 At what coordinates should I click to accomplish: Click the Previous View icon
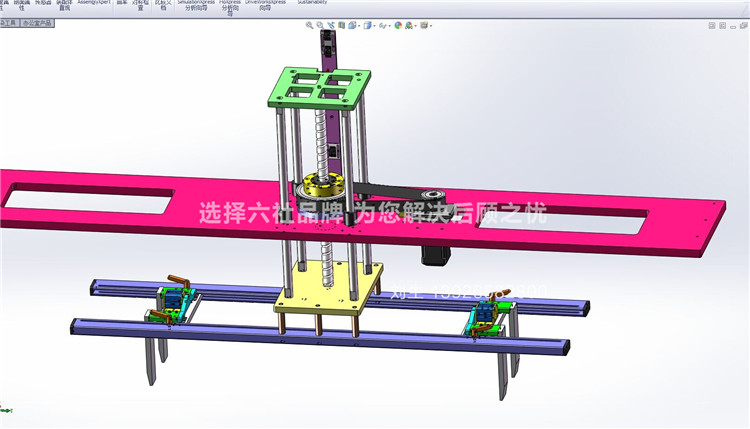tap(331, 25)
